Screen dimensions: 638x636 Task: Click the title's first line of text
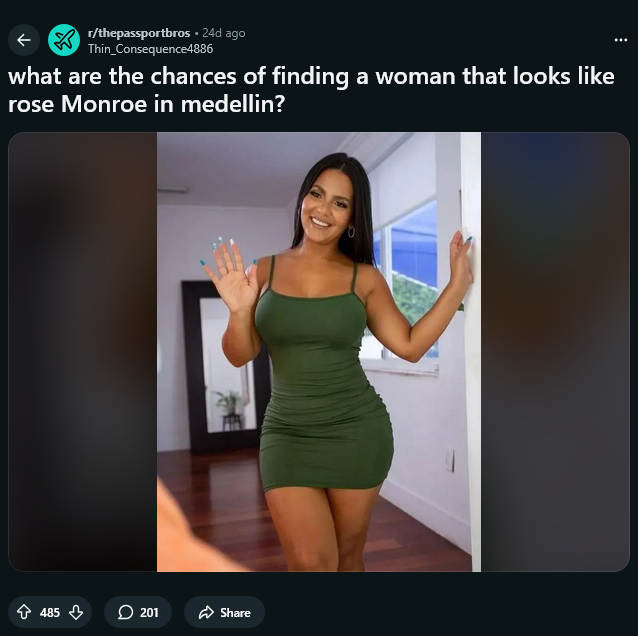311,76
